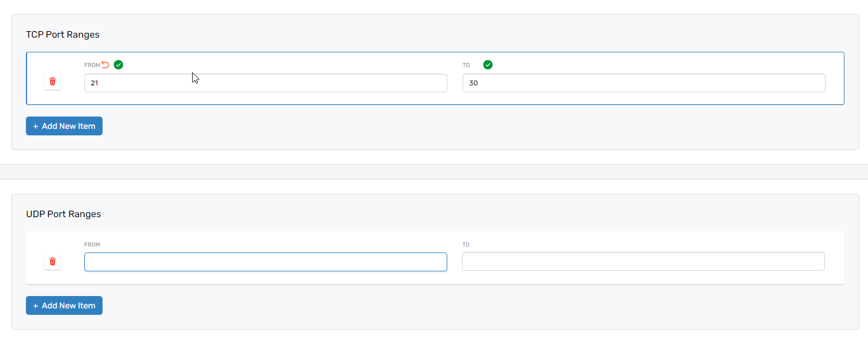This screenshot has width=868, height=339.
Task: Add a new item to UDP Port Ranges
Action: (68, 305)
